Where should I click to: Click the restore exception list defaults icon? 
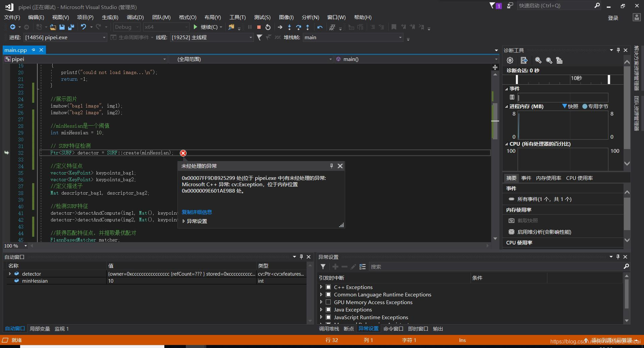(363, 267)
